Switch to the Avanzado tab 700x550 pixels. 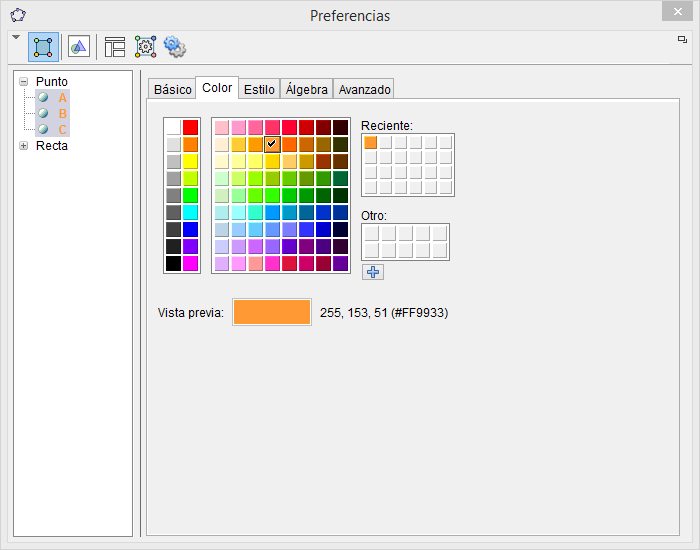[x=364, y=89]
